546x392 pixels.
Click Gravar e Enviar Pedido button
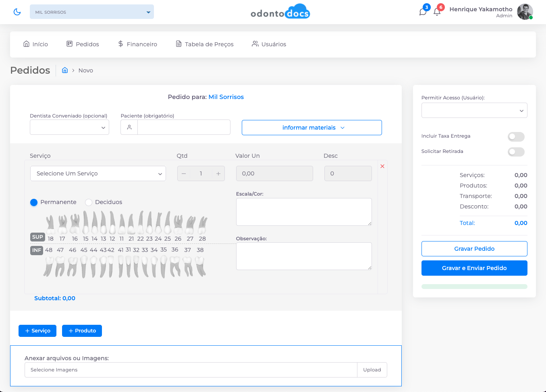[474, 268]
